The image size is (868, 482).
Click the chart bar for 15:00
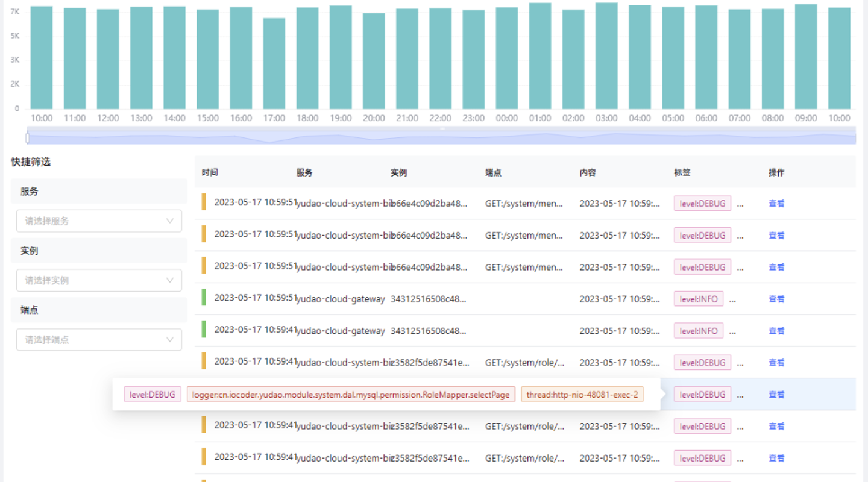pyautogui.click(x=207, y=59)
